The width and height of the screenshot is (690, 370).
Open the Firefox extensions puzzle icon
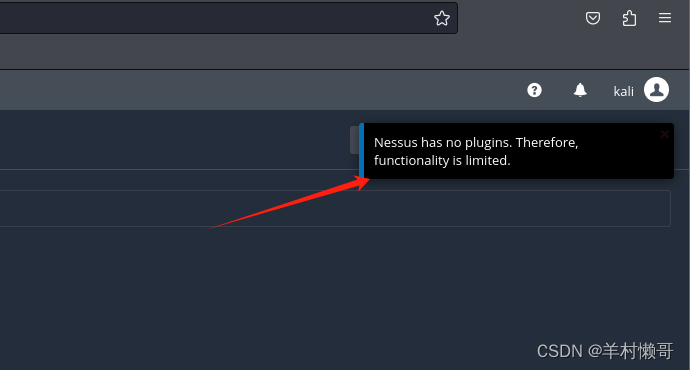[x=629, y=18]
